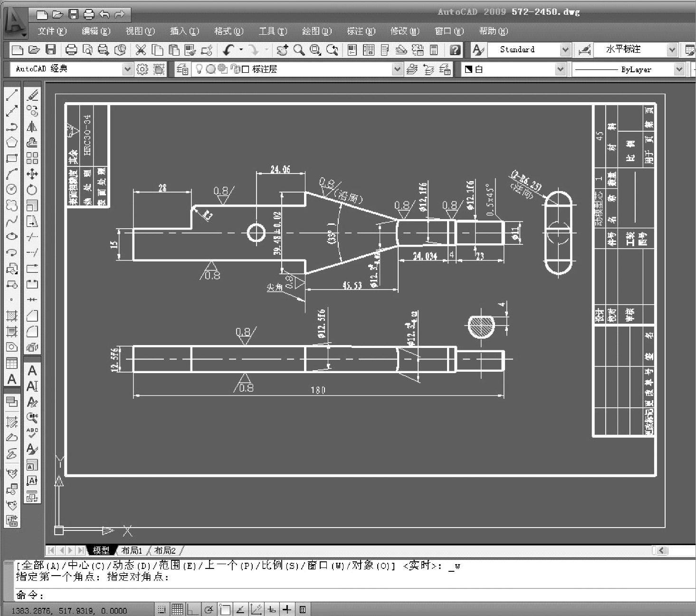Toggle Polar tracking in status bar
The image size is (696, 616).
click(x=209, y=609)
